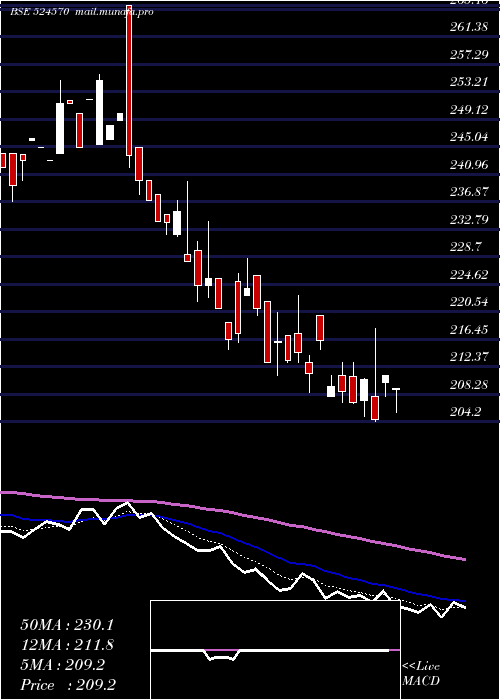
Task: Click the 220.54 price axis label
Action: click(x=469, y=302)
